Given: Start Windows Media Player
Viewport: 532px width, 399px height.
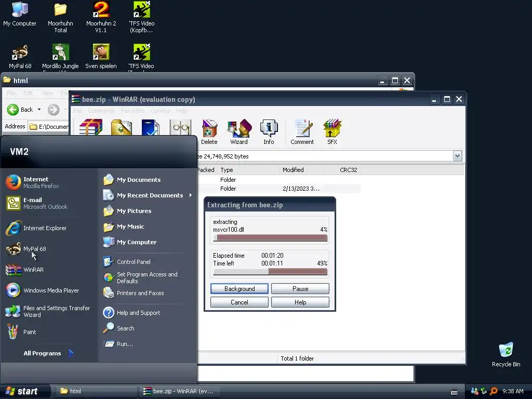Looking at the screenshot, I should tap(43, 290).
